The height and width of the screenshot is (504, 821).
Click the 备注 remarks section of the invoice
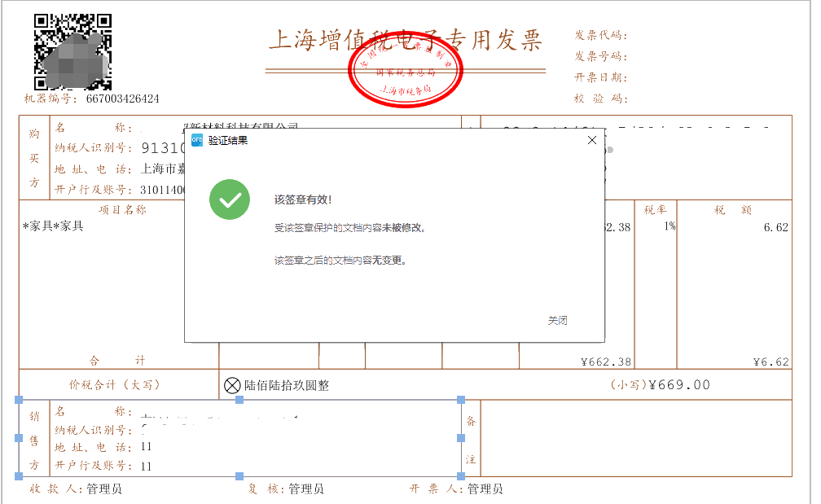[472, 438]
